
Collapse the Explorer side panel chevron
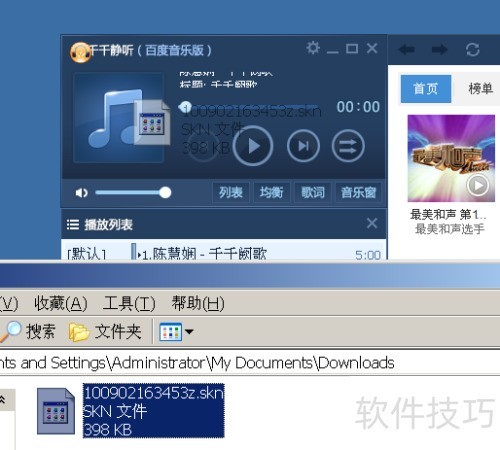[x=3, y=400]
